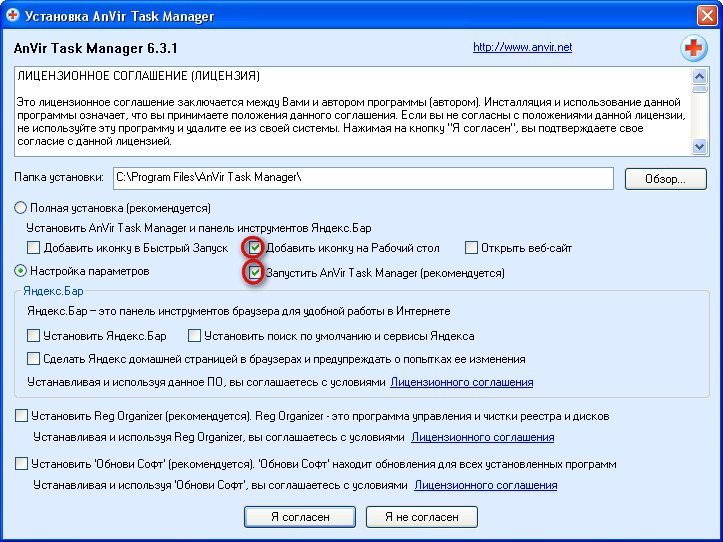This screenshot has height=542, width=723.
Task: Click the title bar installer icon
Action: point(14,14)
